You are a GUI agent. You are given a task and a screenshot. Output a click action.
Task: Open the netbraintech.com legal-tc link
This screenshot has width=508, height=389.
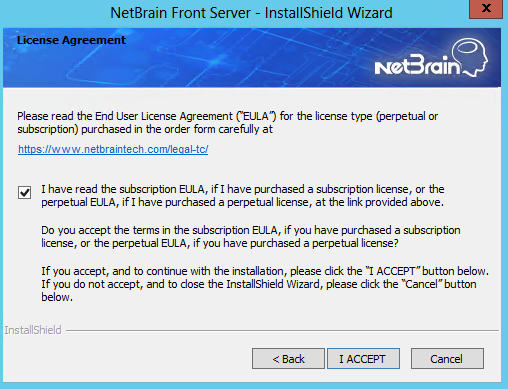[113, 149]
